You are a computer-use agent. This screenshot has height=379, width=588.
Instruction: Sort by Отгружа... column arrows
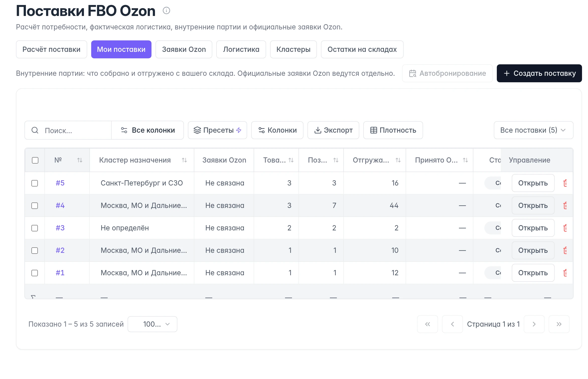(398, 160)
